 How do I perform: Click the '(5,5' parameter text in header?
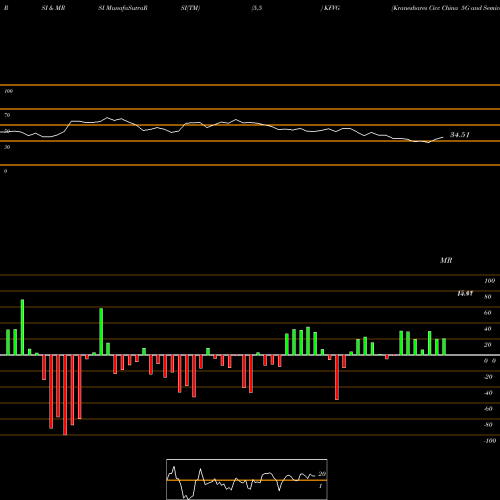[x=257, y=8]
